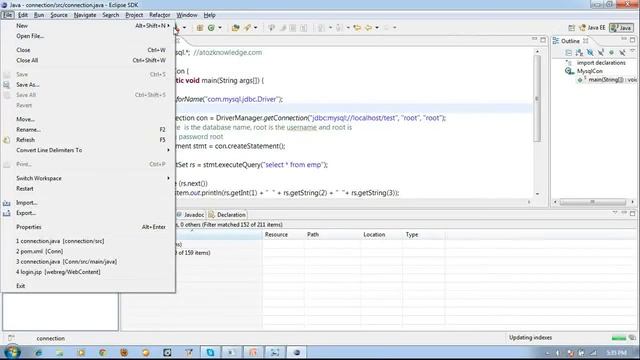The height and width of the screenshot is (360, 640).
Task: Maximize the editor area icon
Action: tap(543, 40)
